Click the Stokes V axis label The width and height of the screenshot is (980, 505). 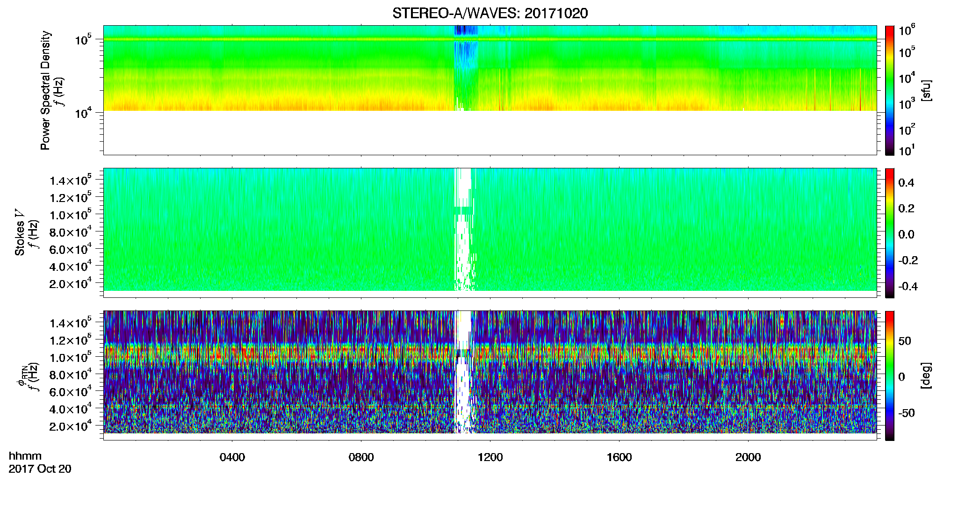[x=20, y=232]
